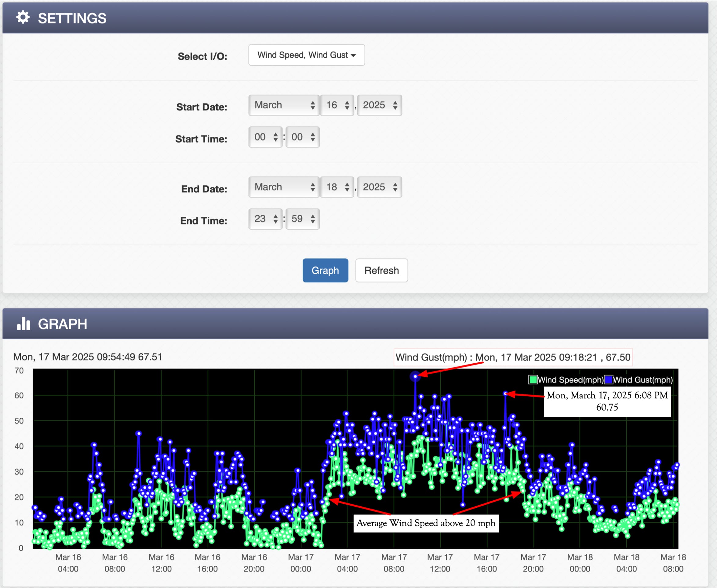The width and height of the screenshot is (717, 588).
Task: Open the Select I/O Wind Speed dropdown
Action: point(306,55)
